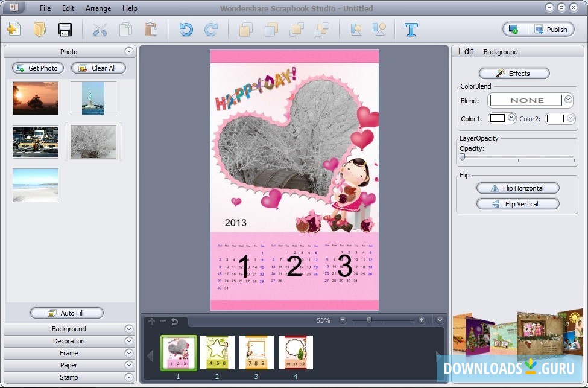Open the Color1 swatch picker
Viewport: 588px width, 388px height.
pos(511,118)
